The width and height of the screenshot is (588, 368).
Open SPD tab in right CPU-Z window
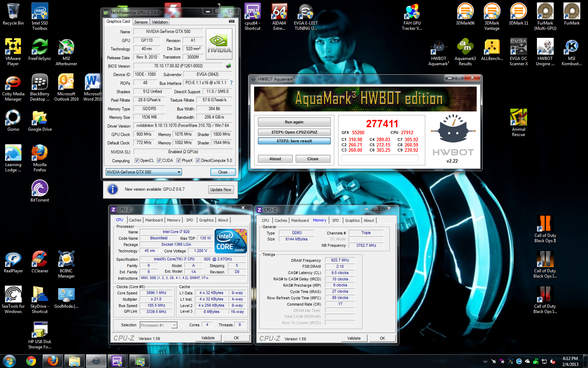tap(336, 220)
